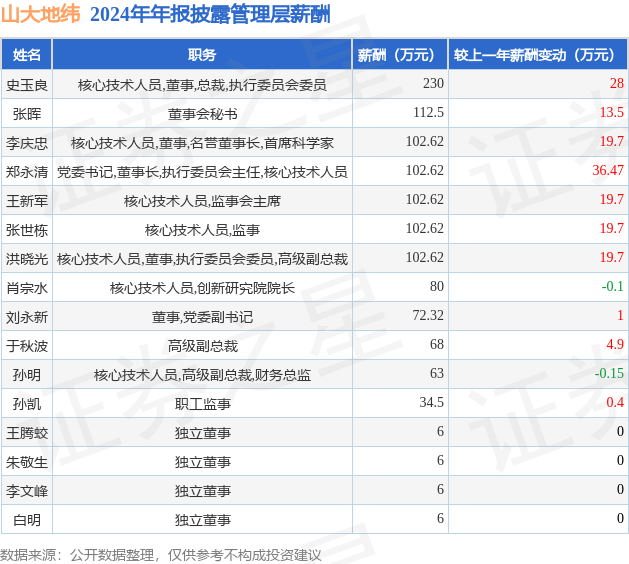The width and height of the screenshot is (629, 564).
Task: Click the 姓名 column header
Action: (x=27, y=55)
